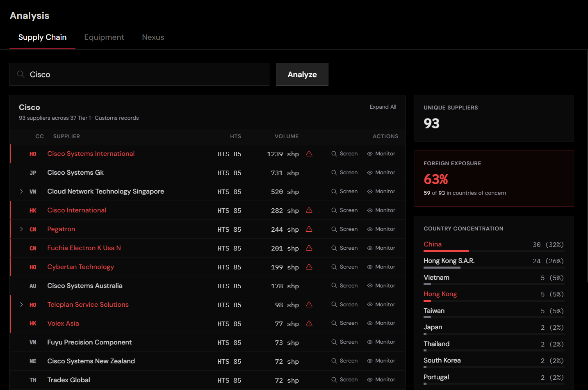Image resolution: width=588 pixels, height=390 pixels.
Task: Click Vietnam concentration bar
Action: [494, 284]
